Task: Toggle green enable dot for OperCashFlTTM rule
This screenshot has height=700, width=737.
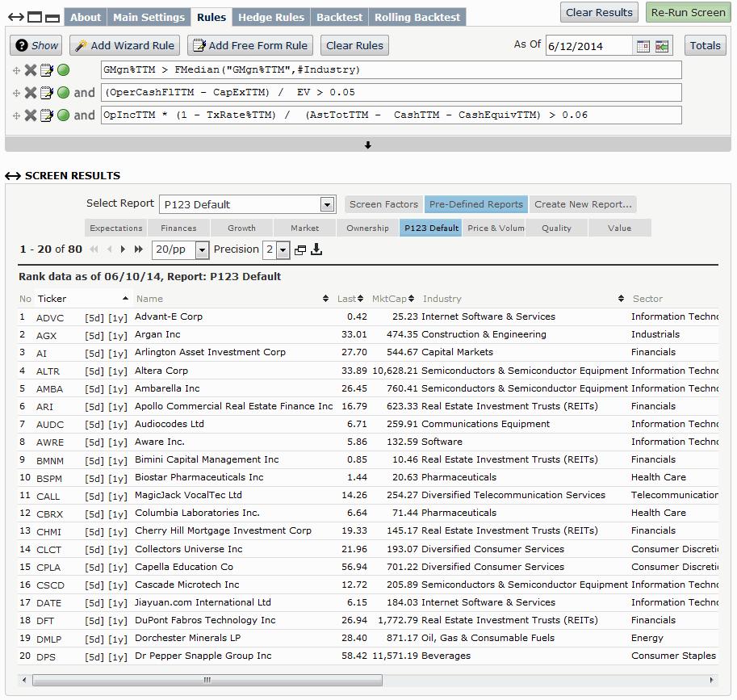Action: point(63,93)
